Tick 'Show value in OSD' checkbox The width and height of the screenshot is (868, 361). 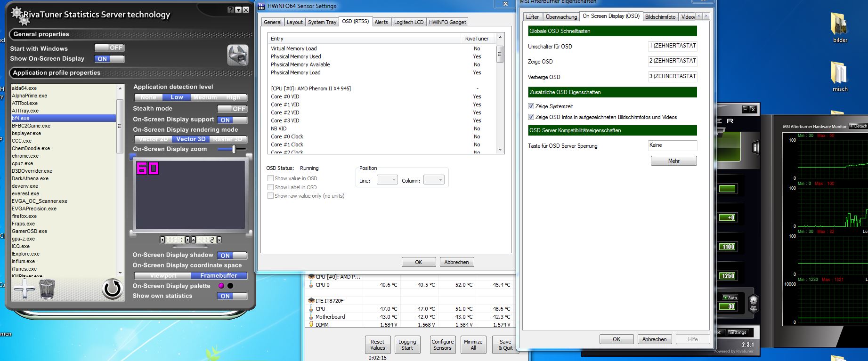click(x=270, y=178)
